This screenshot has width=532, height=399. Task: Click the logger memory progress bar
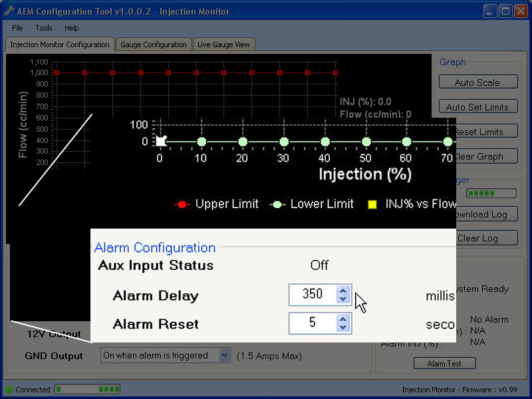(491, 193)
